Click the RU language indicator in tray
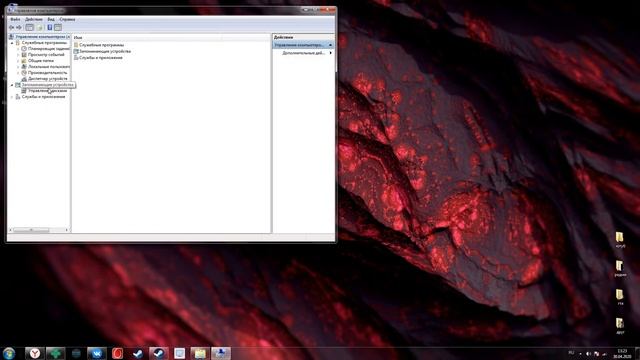640x360 pixels. (571, 353)
